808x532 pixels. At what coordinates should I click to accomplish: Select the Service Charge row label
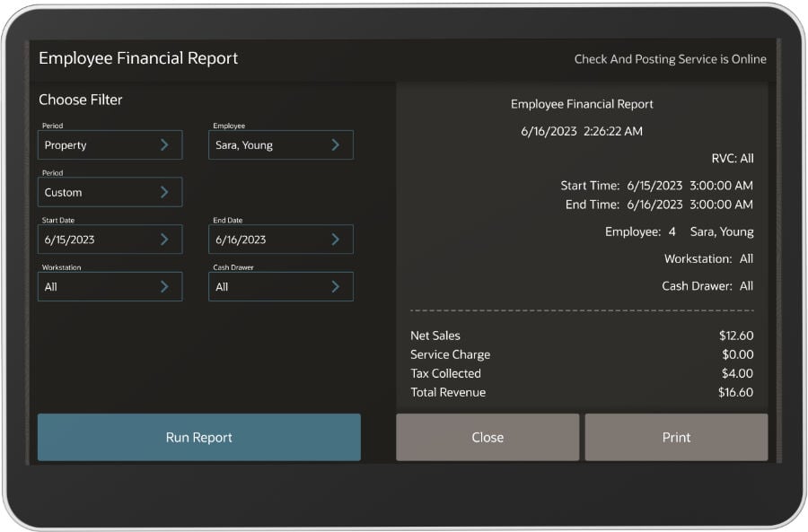pyautogui.click(x=451, y=354)
